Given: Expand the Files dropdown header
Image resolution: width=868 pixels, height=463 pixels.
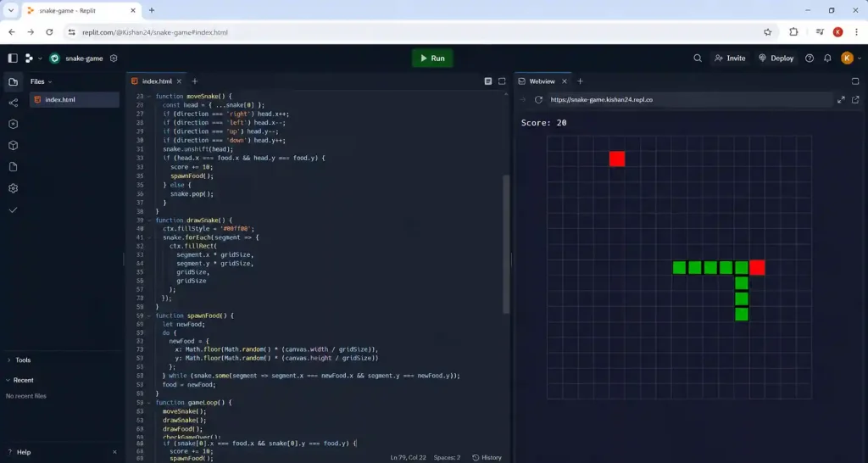Looking at the screenshot, I should [41, 81].
